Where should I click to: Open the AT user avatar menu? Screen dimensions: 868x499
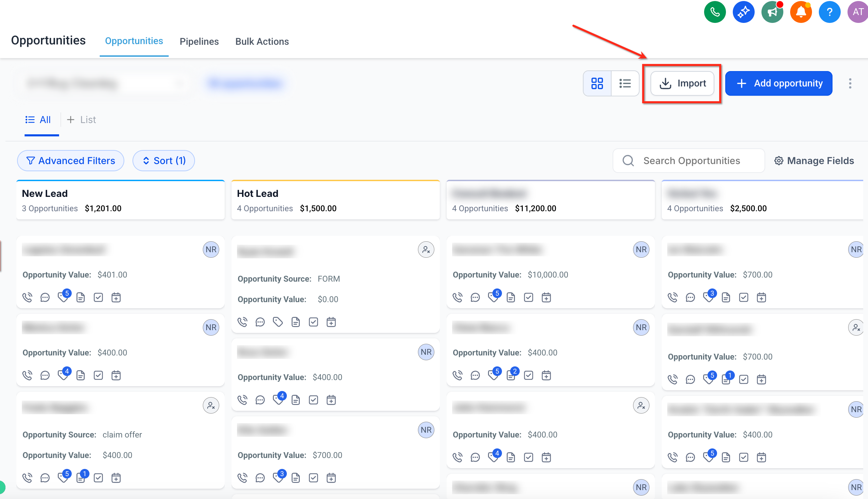coord(858,12)
